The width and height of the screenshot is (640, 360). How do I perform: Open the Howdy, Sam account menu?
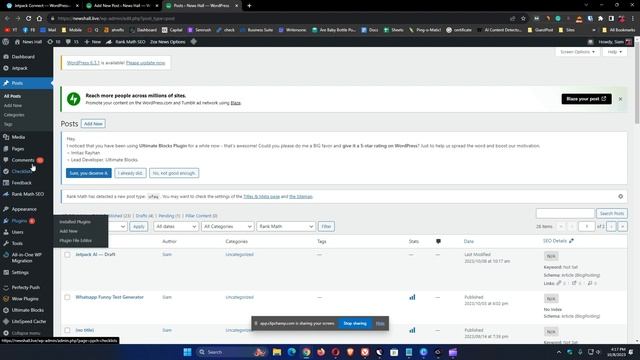click(615, 42)
